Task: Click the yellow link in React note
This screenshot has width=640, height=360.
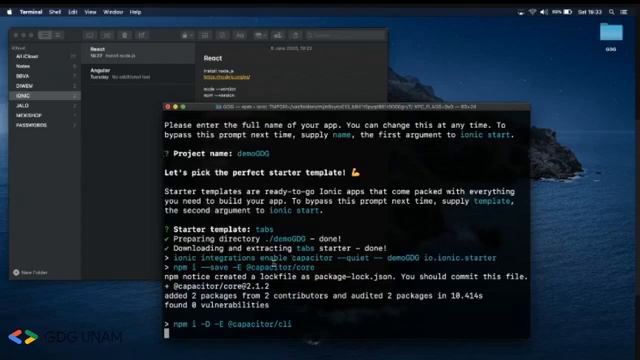Action: click(x=227, y=77)
